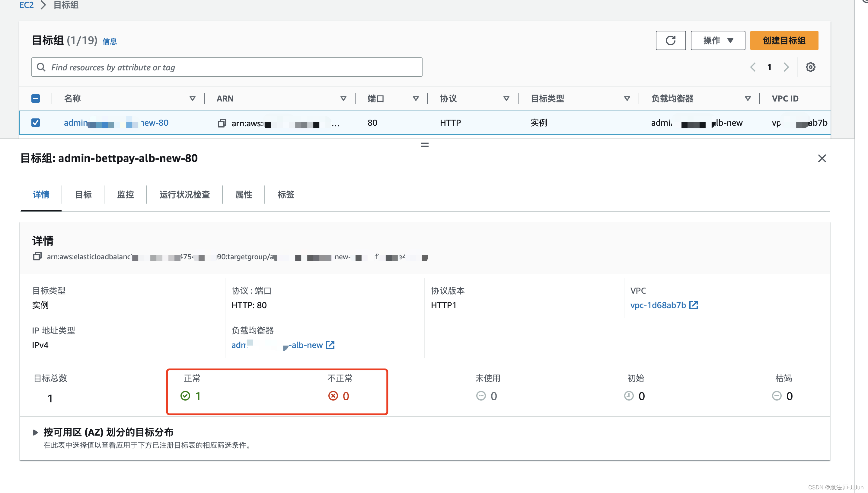Click the HTTP1 protocol version value
The height and width of the screenshot is (493, 868).
pyautogui.click(x=444, y=305)
